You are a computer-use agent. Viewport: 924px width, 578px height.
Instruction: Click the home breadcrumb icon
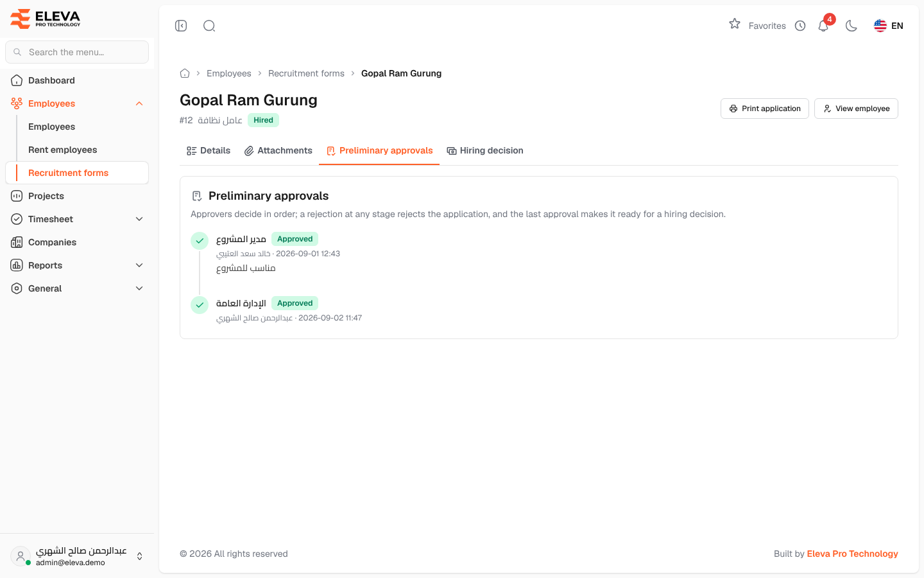pyautogui.click(x=185, y=73)
